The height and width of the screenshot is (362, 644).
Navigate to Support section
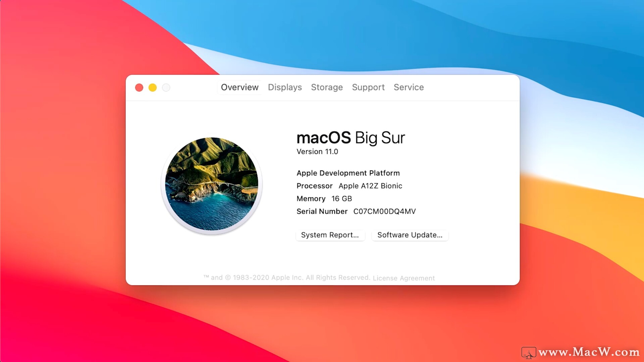pos(368,87)
